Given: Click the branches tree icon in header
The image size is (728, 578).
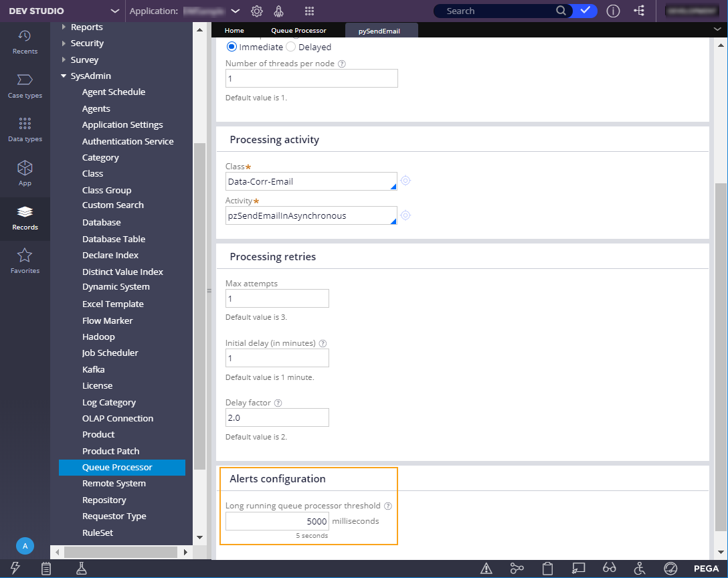Looking at the screenshot, I should pyautogui.click(x=639, y=11).
